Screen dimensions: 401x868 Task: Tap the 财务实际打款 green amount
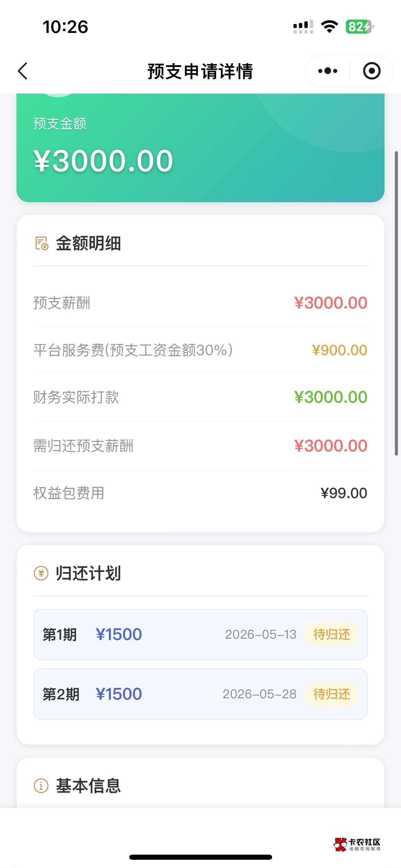click(x=330, y=397)
